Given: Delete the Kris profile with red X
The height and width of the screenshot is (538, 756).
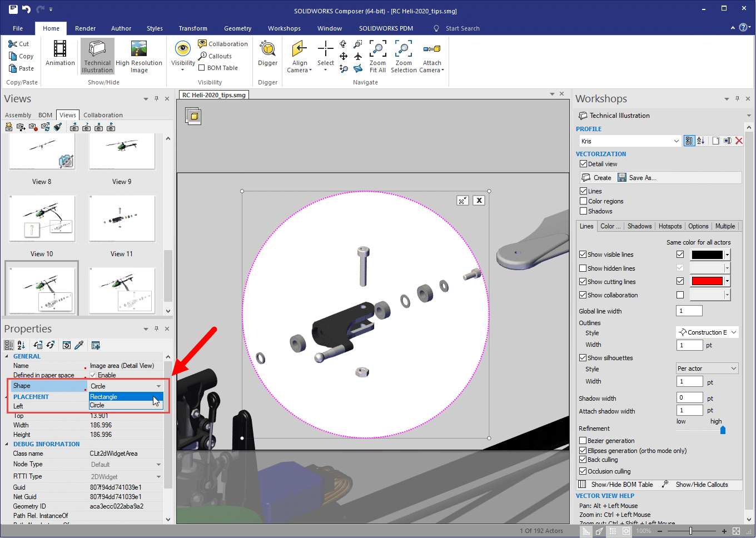Looking at the screenshot, I should point(739,141).
